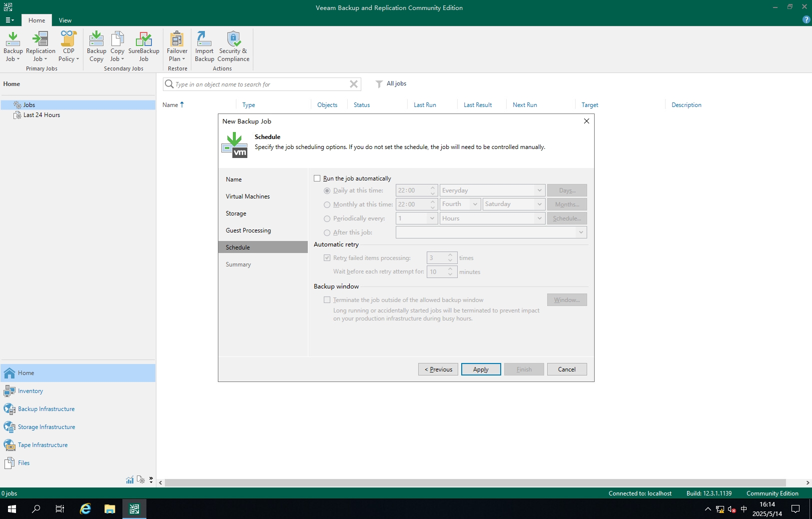Toggle Retry failed items processing checkbox
Viewport: 812px width, 519px height.
tap(327, 258)
